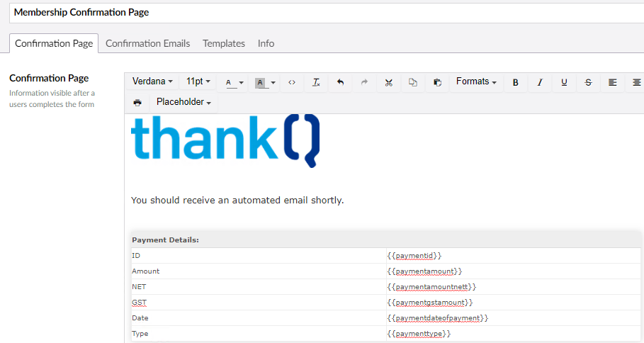Open the Formats dropdown menu
The height and width of the screenshot is (343, 644).
pyautogui.click(x=475, y=81)
